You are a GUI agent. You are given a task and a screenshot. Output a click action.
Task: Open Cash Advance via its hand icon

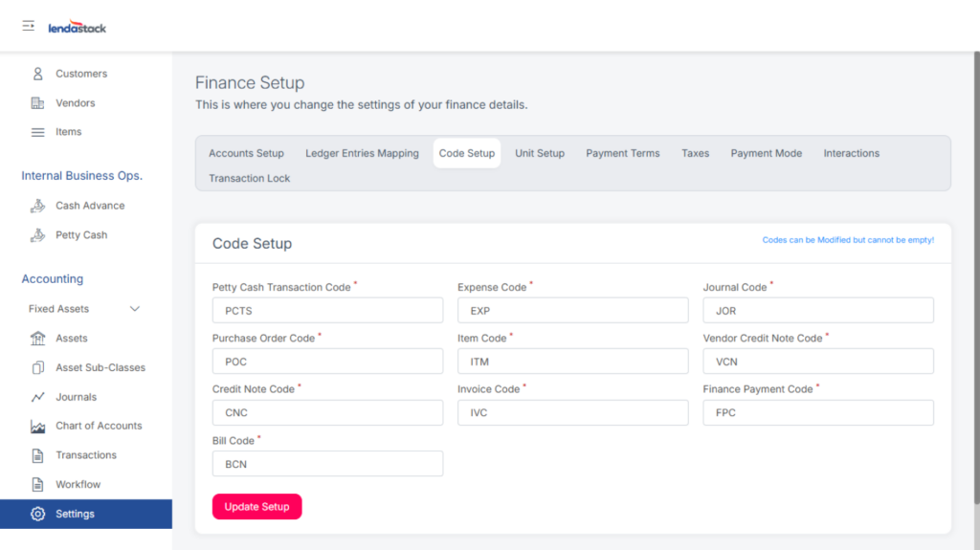click(x=38, y=206)
